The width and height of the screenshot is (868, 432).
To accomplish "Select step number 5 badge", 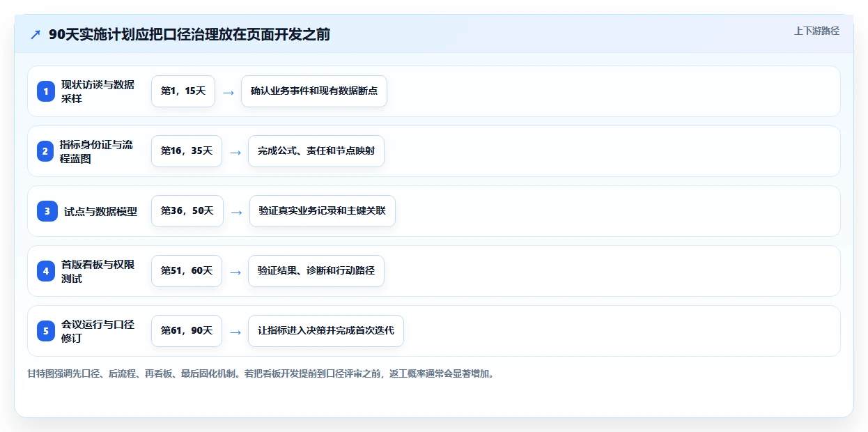I will (46, 331).
